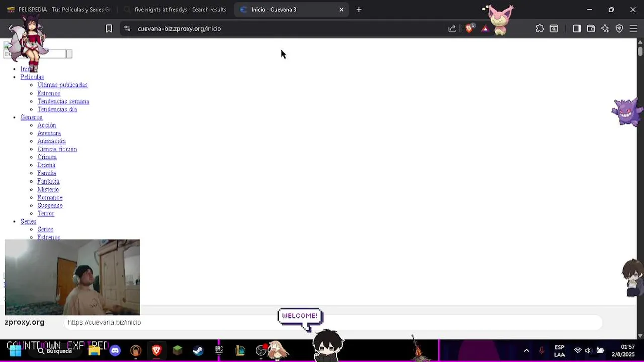The width and height of the screenshot is (644, 362).
Task: Open OBS Studio taskbar icon
Action: coord(261,350)
